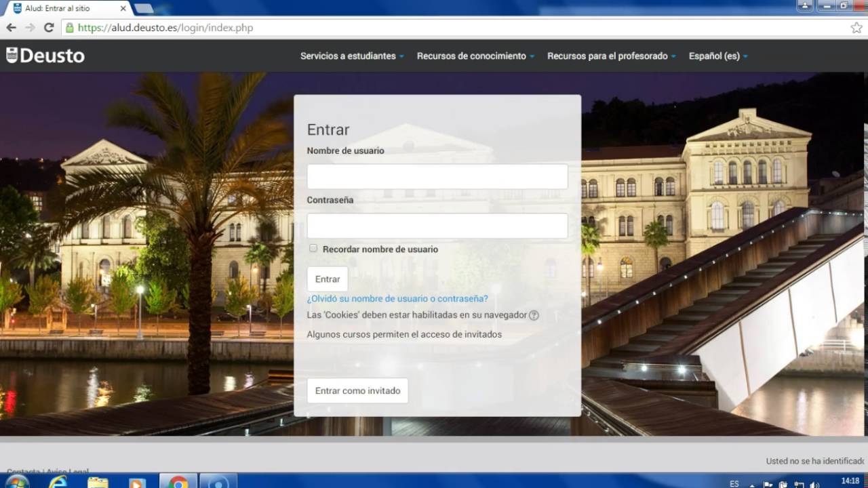Click the Contraseña password field
The image size is (868, 488).
click(x=437, y=226)
